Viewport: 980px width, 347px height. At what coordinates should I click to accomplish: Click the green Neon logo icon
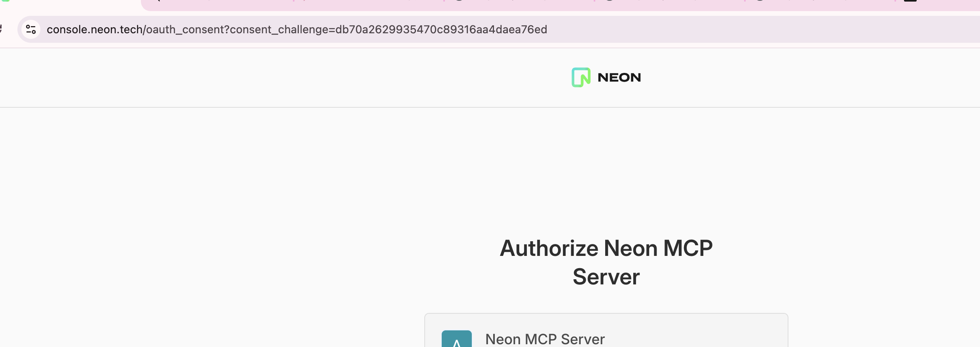pos(581,77)
